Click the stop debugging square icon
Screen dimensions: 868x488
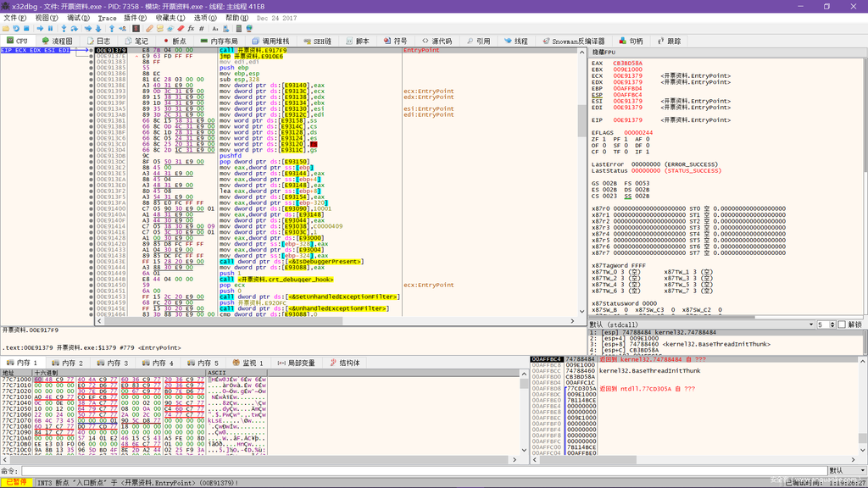coord(26,28)
